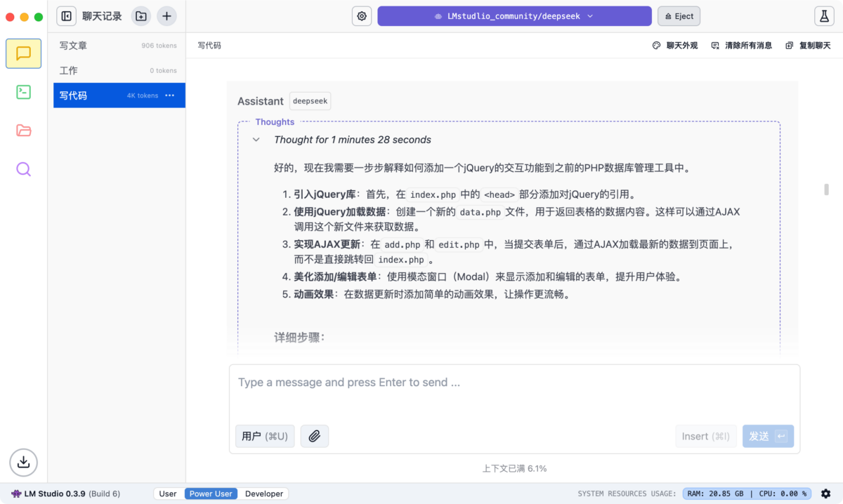Open the LMstudio_community/deepseek model selector

(x=514, y=16)
